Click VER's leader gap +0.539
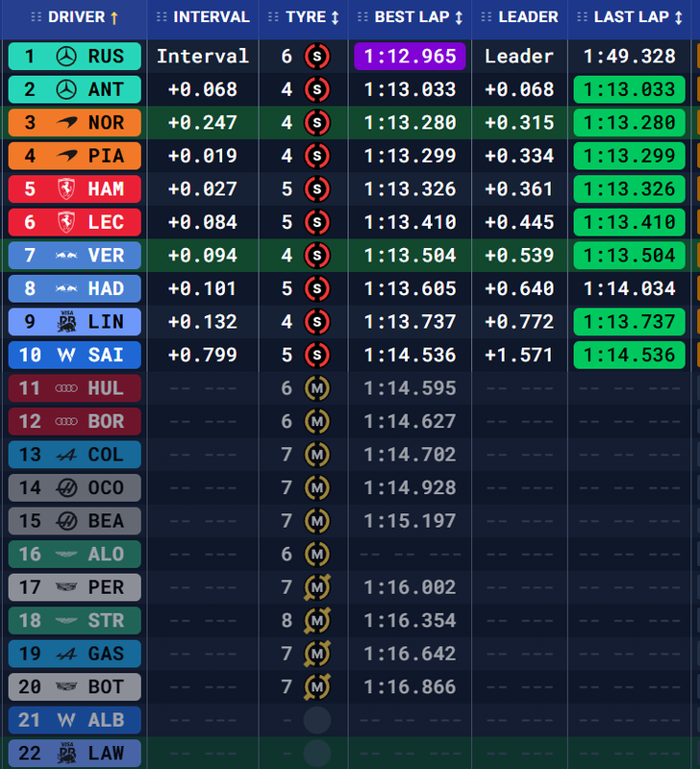The width and height of the screenshot is (700, 769). (x=519, y=256)
